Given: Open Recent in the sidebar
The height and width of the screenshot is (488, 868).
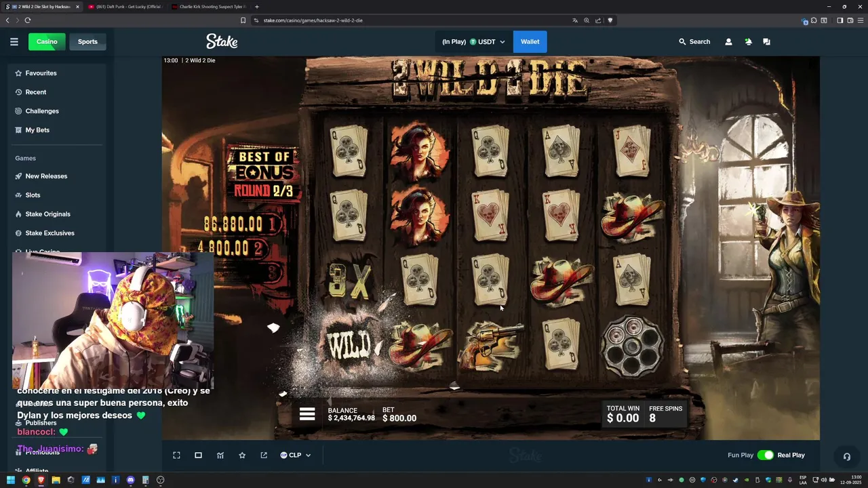Looking at the screenshot, I should (x=35, y=92).
